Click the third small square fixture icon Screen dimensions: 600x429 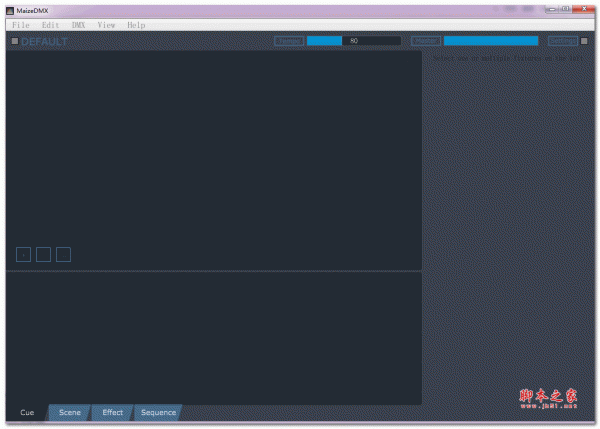click(x=63, y=254)
